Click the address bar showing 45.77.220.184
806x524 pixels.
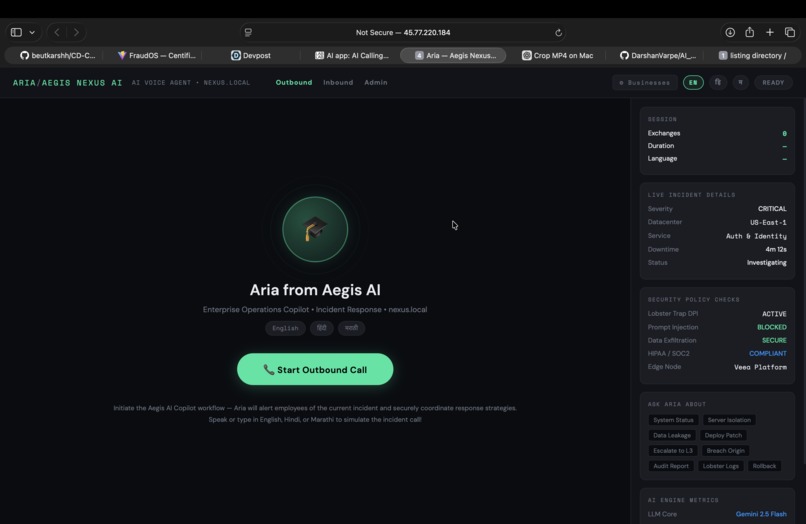403,32
